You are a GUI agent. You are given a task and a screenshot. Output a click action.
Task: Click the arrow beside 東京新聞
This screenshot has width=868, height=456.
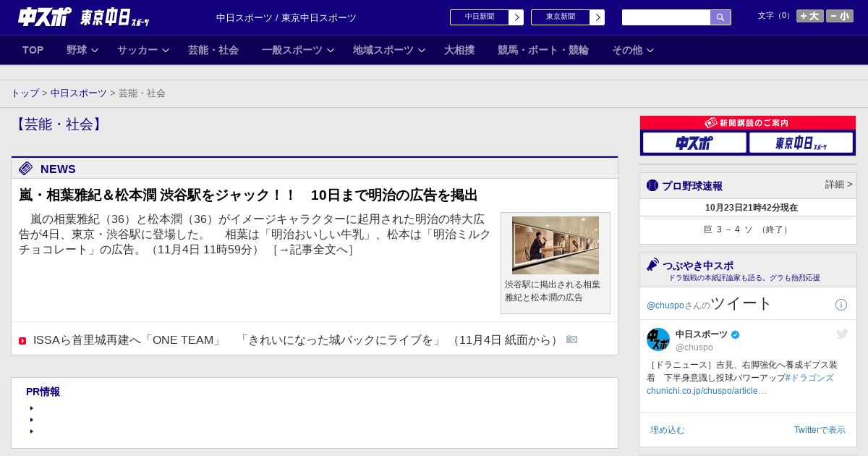pyautogui.click(x=597, y=17)
